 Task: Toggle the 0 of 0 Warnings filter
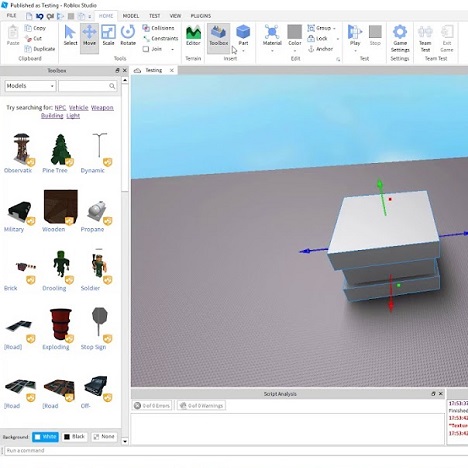click(201, 406)
